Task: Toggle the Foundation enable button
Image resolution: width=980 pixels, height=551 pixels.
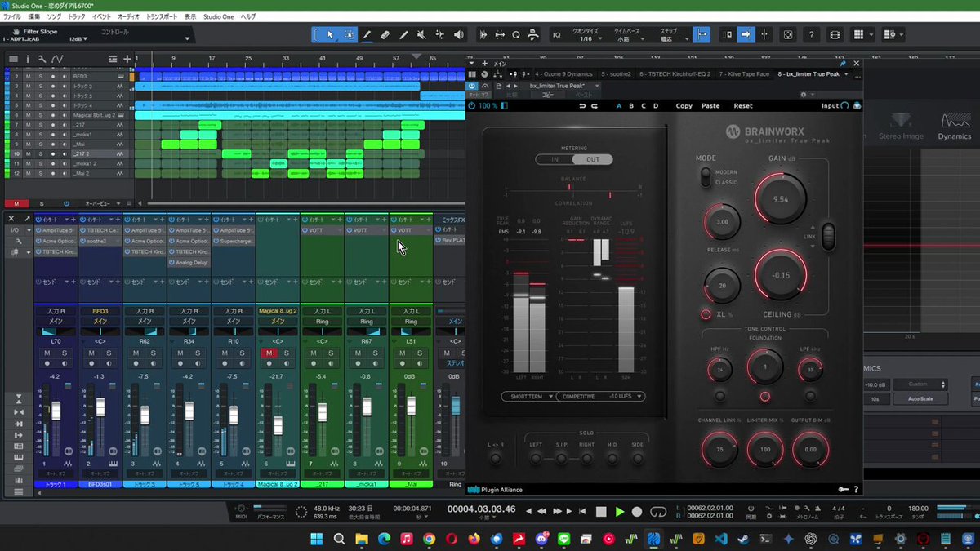Action: 765,397
